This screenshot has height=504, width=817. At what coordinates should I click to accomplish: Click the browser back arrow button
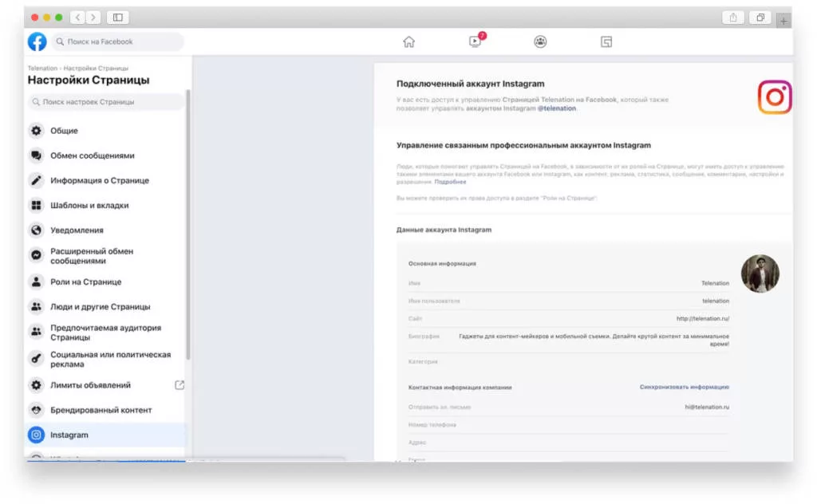click(77, 18)
